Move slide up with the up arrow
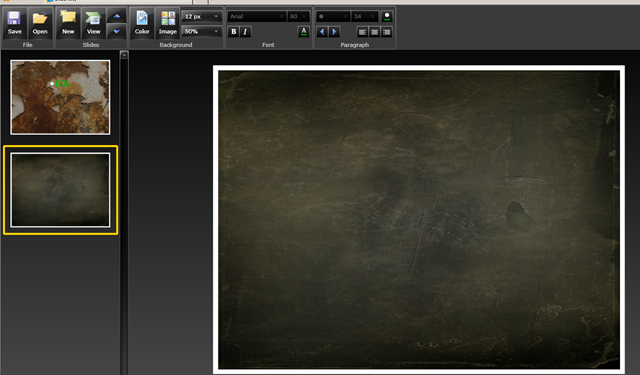Viewport: 640px width, 375px height. click(x=117, y=16)
